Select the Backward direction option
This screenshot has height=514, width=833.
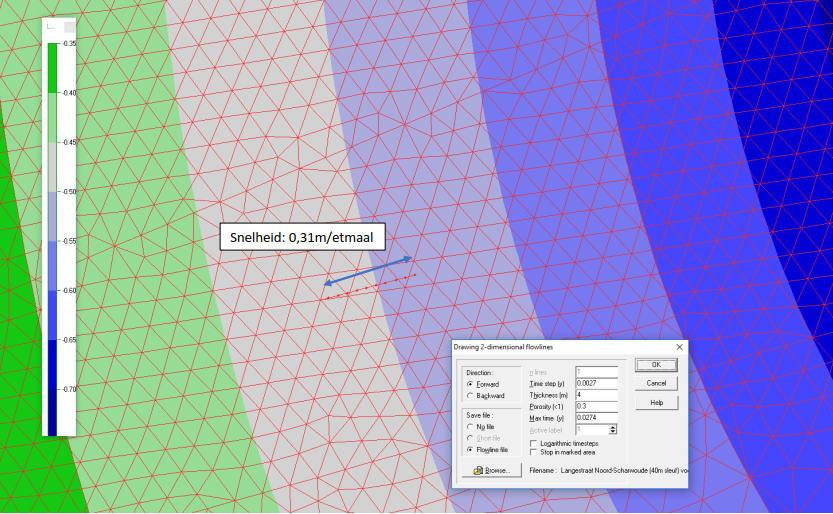(x=470, y=396)
